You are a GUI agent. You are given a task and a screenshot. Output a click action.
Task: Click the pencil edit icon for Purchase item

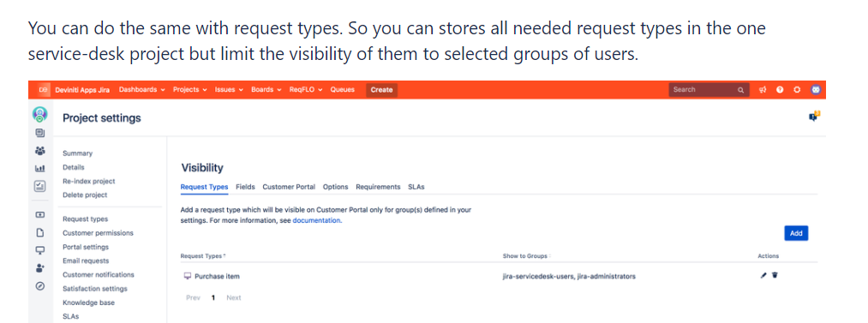click(763, 275)
